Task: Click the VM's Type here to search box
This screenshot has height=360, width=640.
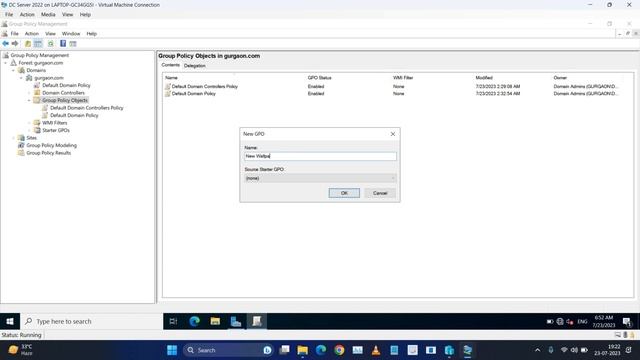Action: click(x=91, y=322)
